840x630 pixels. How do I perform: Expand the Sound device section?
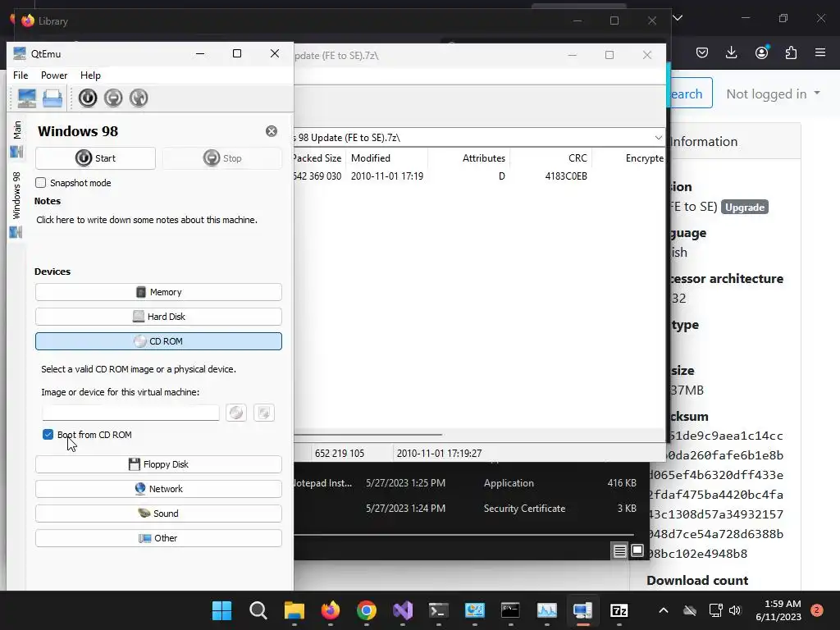(x=158, y=514)
